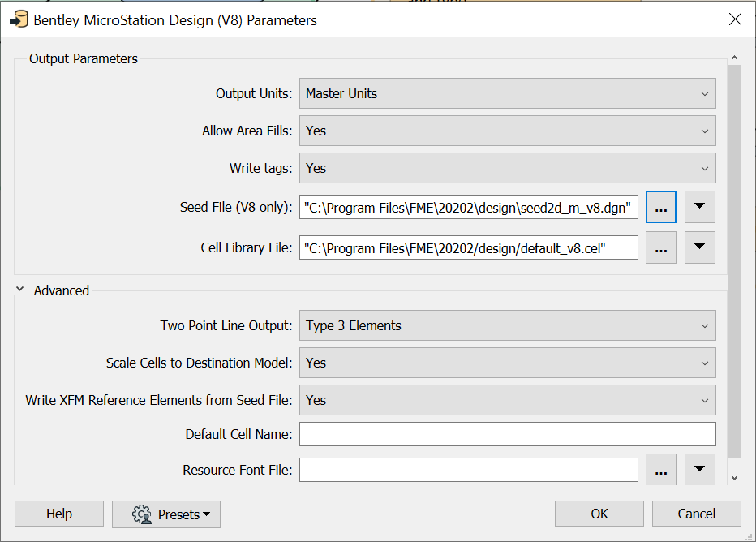Image resolution: width=756 pixels, height=542 pixels.
Task: Open the Resource Font File arrow menu
Action: coord(699,469)
